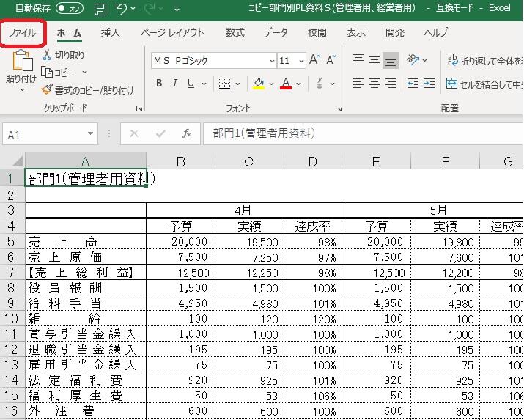The height and width of the screenshot is (420, 524).
Task: Click the Save disk icon
Action: click(x=100, y=9)
